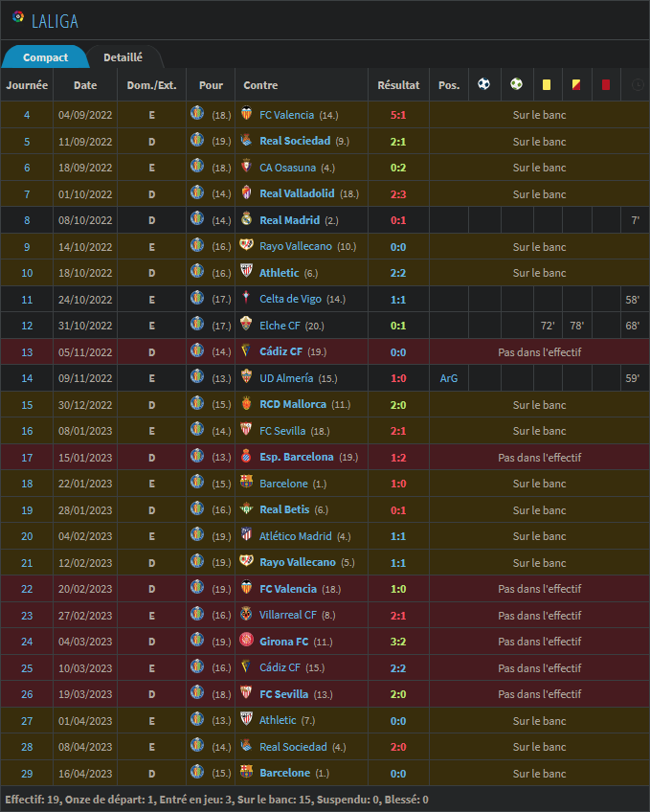Click the Getafe crest on matchday 29 row

click(197, 772)
